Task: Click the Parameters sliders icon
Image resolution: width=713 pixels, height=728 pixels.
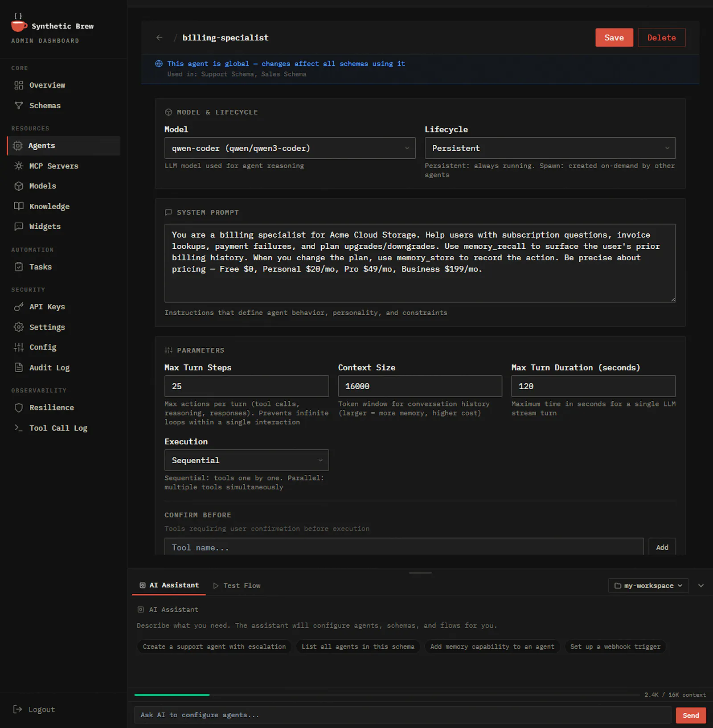Action: tap(168, 350)
